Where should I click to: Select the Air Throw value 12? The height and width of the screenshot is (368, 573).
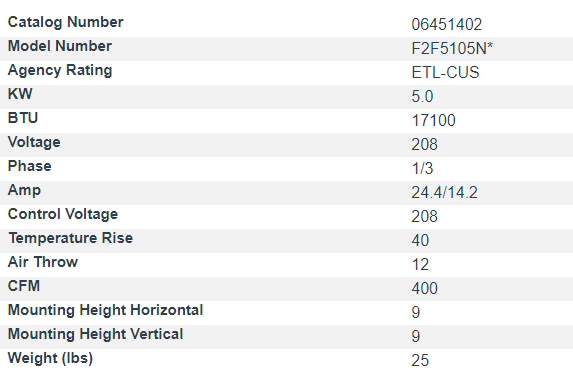tap(420, 265)
